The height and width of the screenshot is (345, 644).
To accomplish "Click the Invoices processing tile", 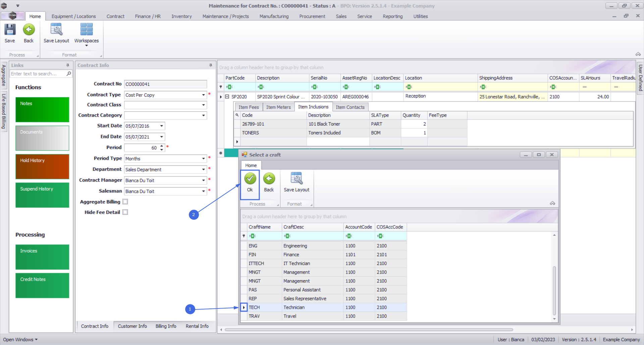I will [x=42, y=257].
